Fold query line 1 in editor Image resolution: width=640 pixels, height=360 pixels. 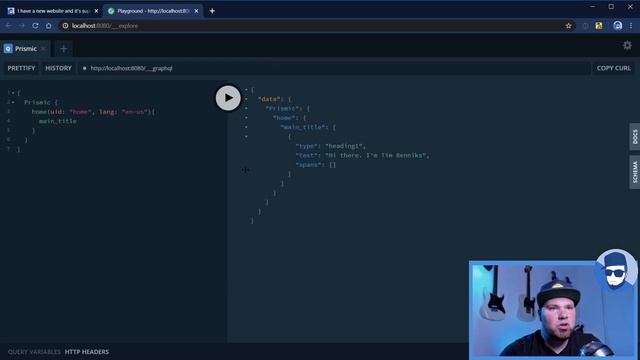[13, 93]
